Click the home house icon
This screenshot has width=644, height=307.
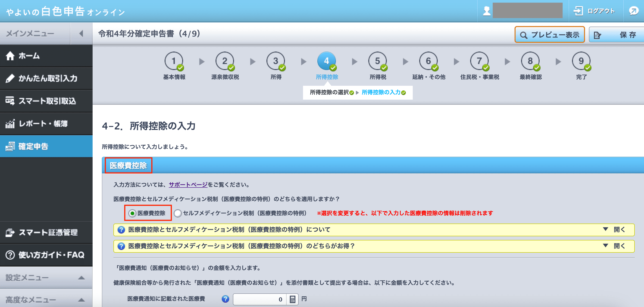[10, 56]
